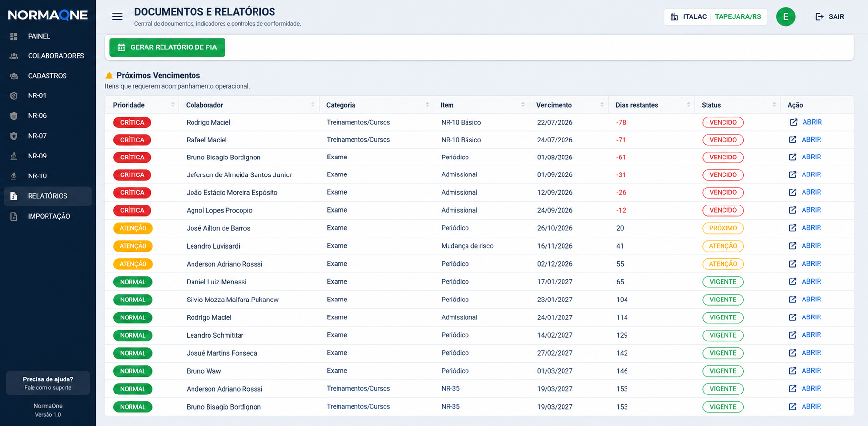Select the Relatórios sidebar item

pyautogui.click(x=48, y=196)
